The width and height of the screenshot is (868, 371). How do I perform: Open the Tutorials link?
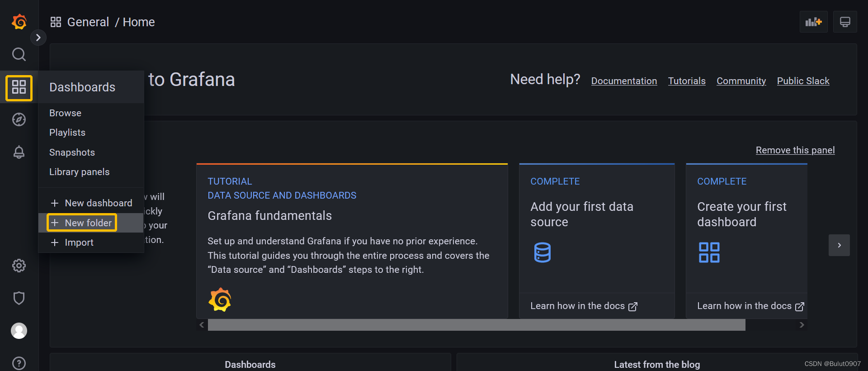click(687, 81)
